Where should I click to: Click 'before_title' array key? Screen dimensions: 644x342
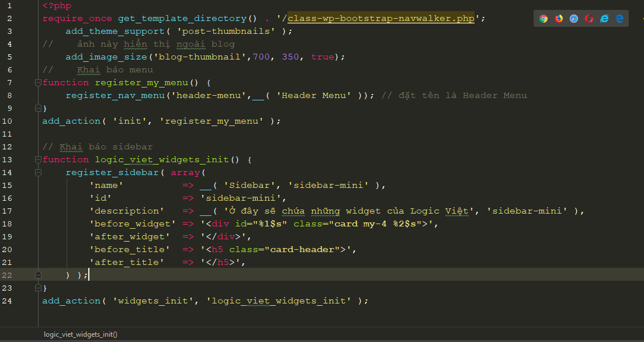[130, 249]
